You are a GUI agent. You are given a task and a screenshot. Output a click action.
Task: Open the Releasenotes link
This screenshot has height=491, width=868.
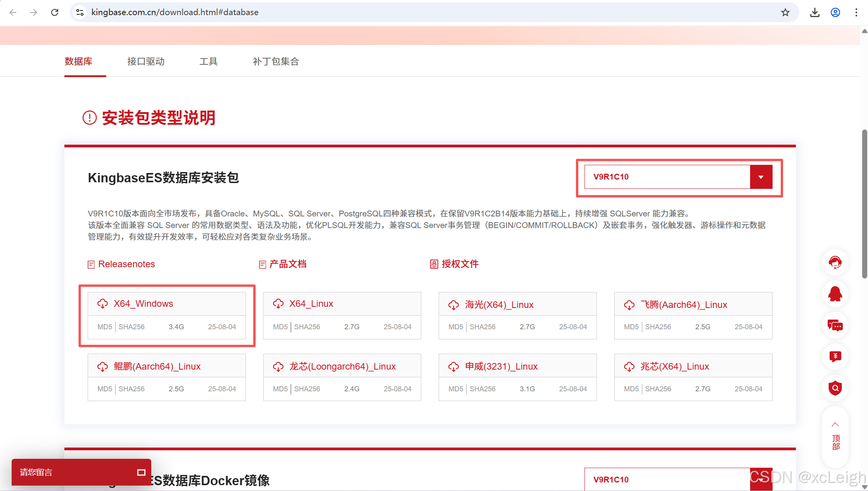coord(126,264)
